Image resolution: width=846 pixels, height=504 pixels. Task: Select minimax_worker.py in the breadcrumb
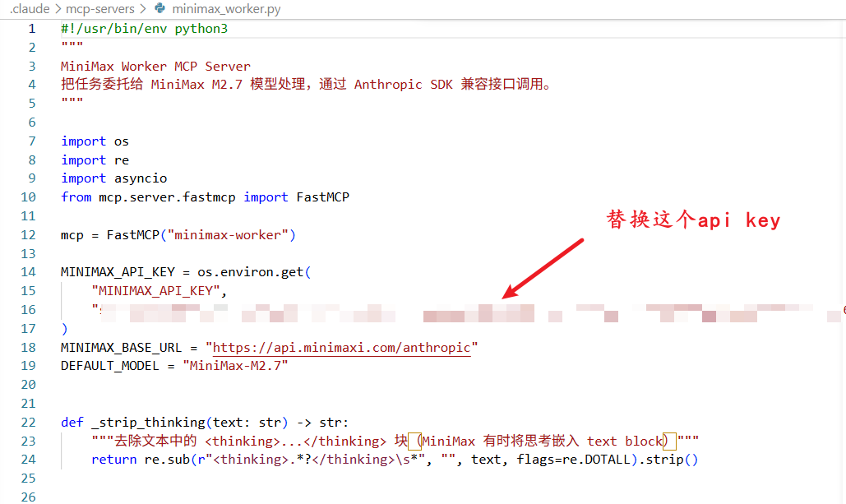click(x=226, y=9)
